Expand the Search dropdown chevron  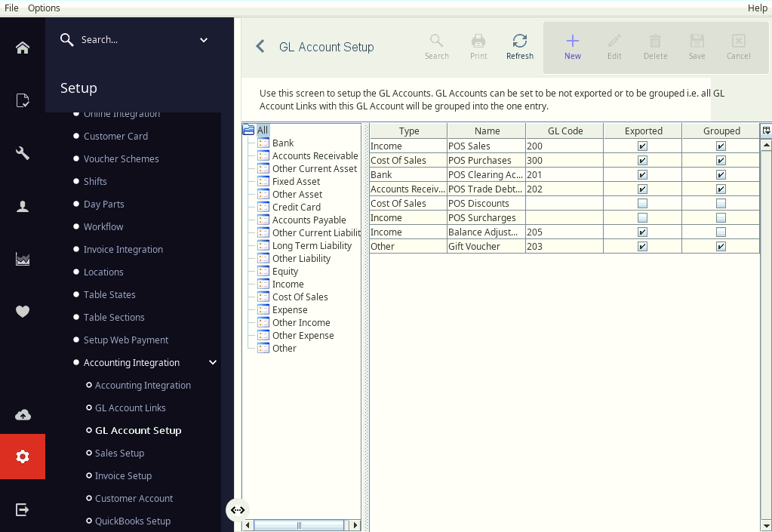(x=203, y=40)
